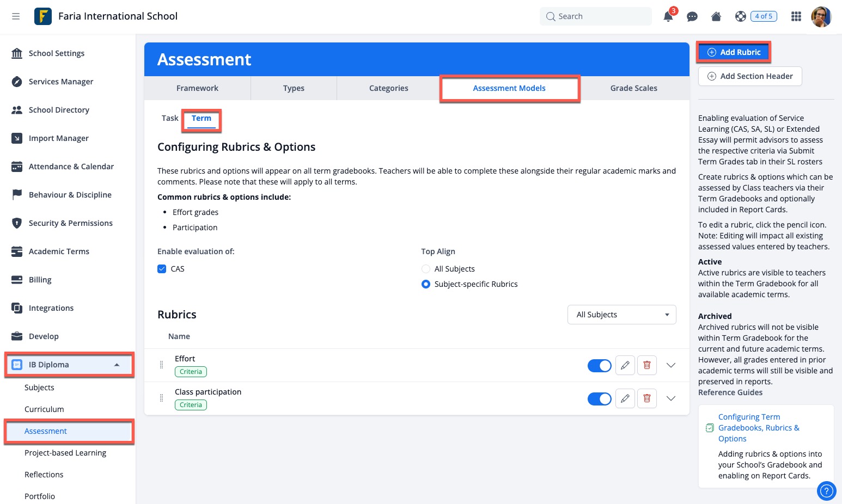Viewport: 842px width, 504px height.
Task: Edit the Class participation rubric pencil icon
Action: point(625,398)
